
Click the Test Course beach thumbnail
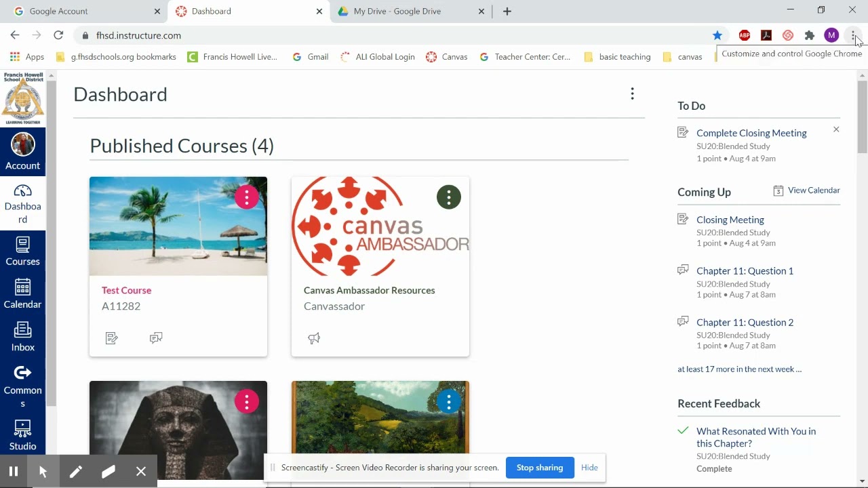(178, 226)
